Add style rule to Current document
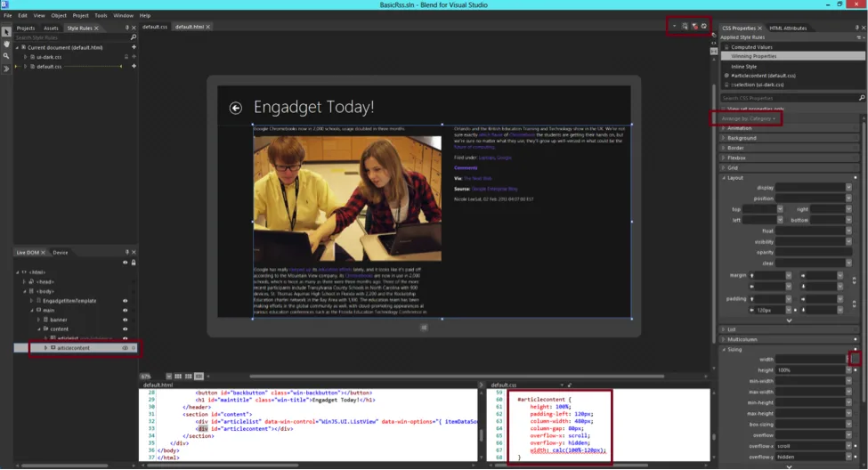This screenshot has width=868, height=470. 134,47
